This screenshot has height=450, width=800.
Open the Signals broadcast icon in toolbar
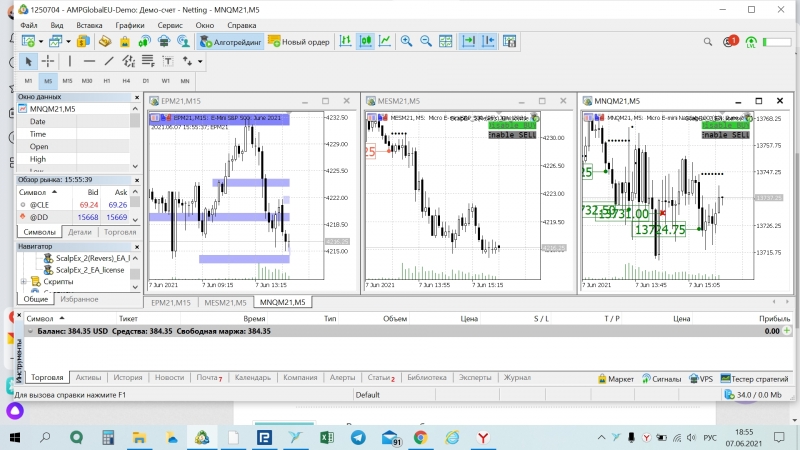click(x=144, y=42)
